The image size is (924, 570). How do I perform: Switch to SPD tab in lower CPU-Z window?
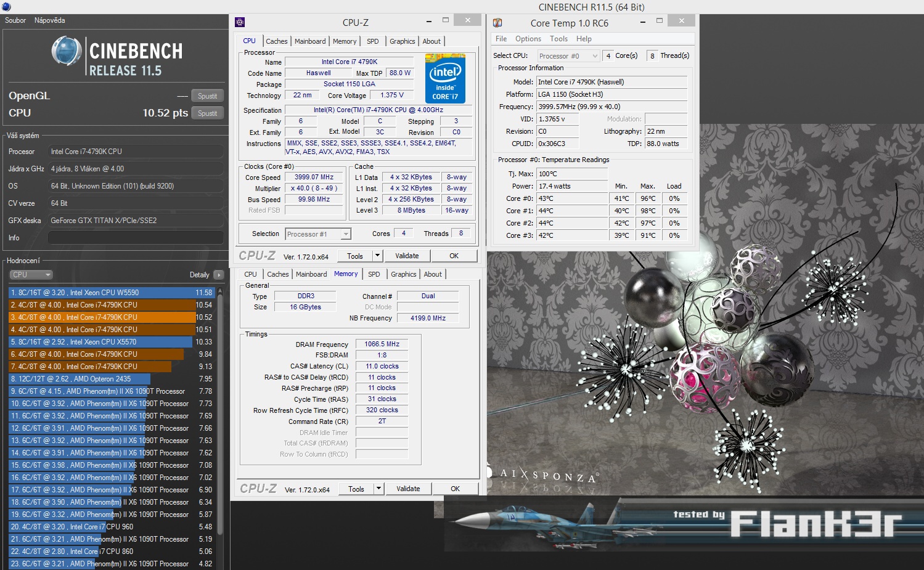coord(374,274)
